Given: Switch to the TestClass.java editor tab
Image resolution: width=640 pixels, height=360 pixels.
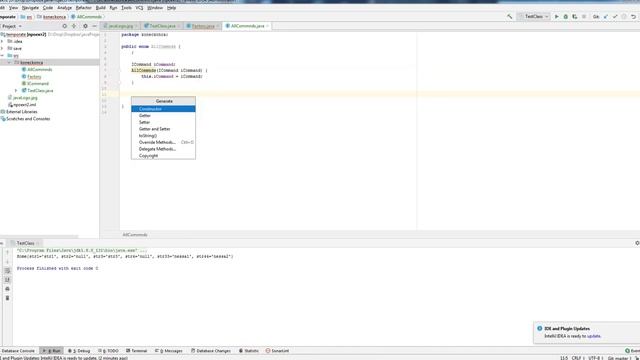Looking at the screenshot, I should tap(162, 26).
